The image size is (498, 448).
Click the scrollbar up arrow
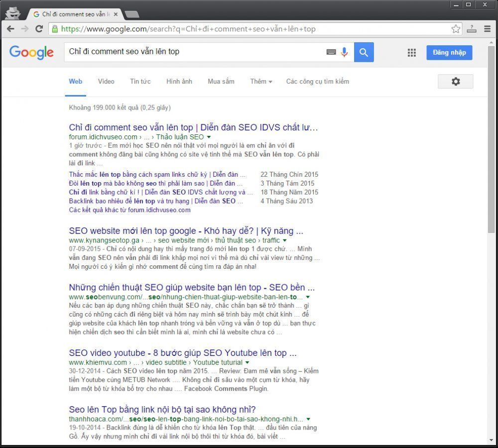[492, 42]
